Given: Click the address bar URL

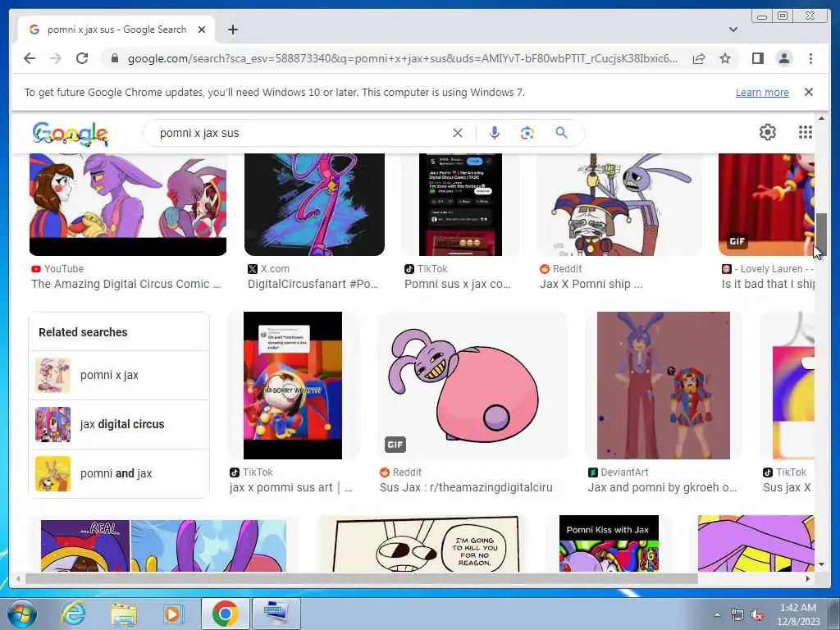Looking at the screenshot, I should [402, 58].
